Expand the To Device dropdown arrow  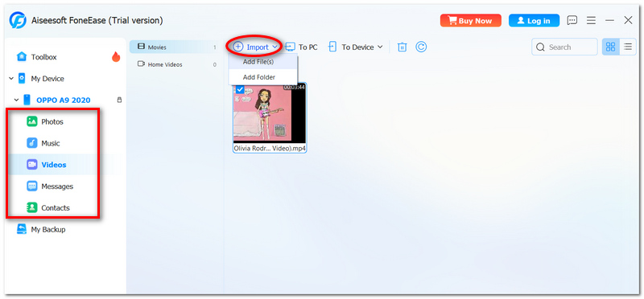[380, 47]
